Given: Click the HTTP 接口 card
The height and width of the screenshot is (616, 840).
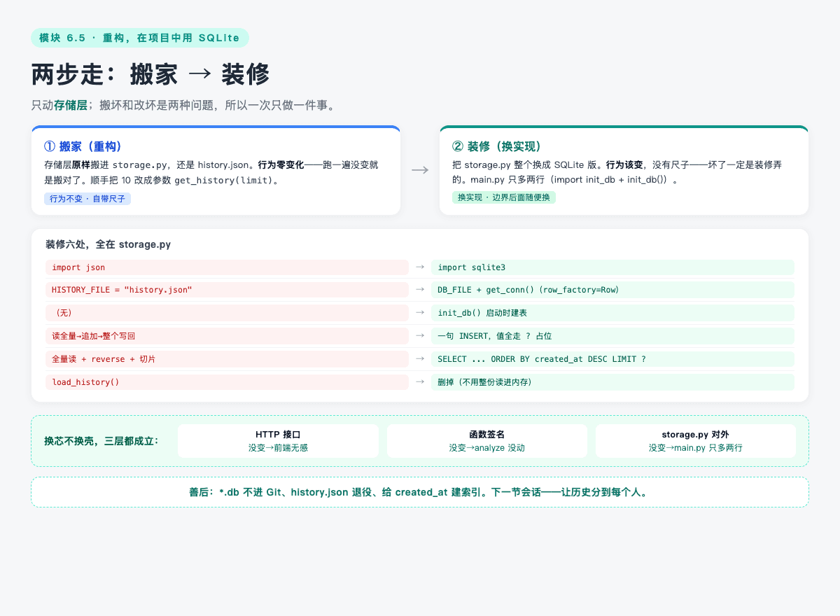Looking at the screenshot, I should pyautogui.click(x=278, y=441).
